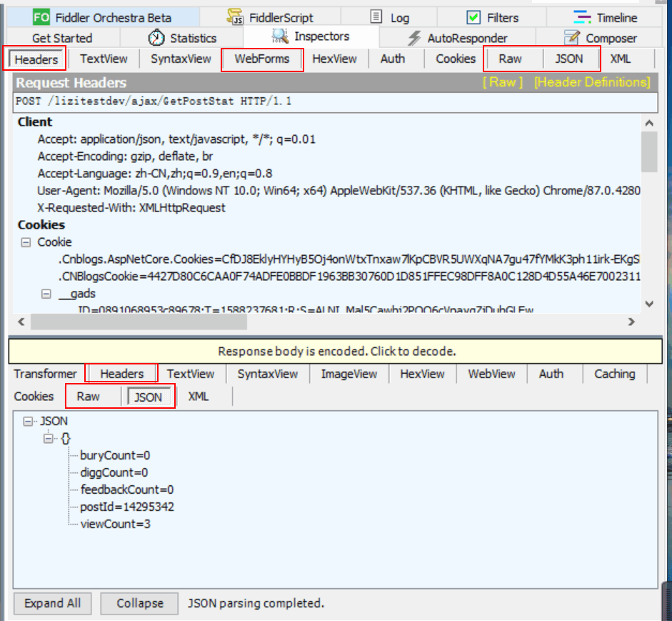Image resolution: width=672 pixels, height=621 pixels.
Task: Open response Headers tab
Action: [x=121, y=374]
